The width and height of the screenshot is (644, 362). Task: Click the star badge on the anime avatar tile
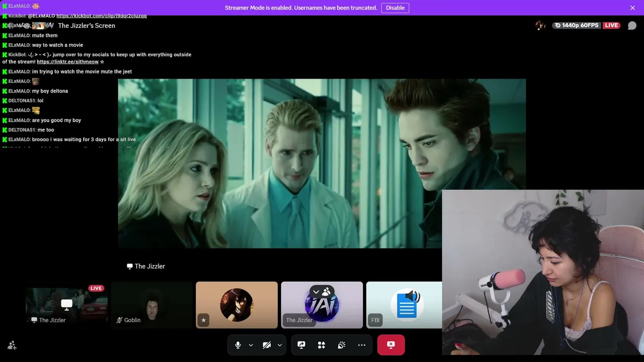[x=203, y=320]
